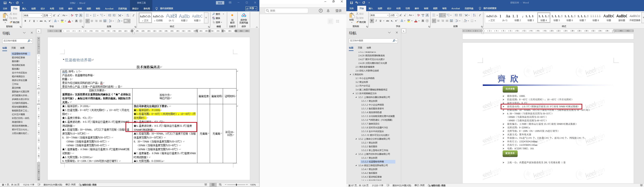Viewport: 644px width, 187px height.
Task: Toggle left alignment in the 投标文件 window
Action: (x=434, y=21)
